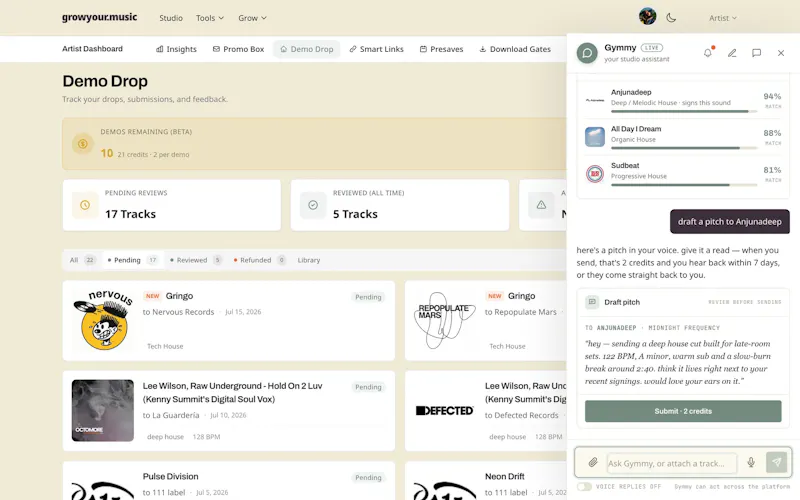Open the Presaves tab
This screenshot has width=800, height=500.
point(441,49)
